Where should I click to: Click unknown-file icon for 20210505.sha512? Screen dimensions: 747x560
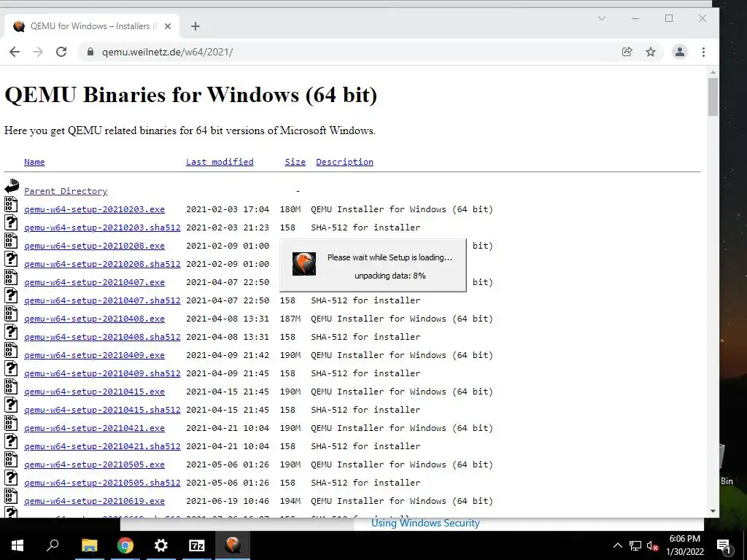tap(11, 478)
